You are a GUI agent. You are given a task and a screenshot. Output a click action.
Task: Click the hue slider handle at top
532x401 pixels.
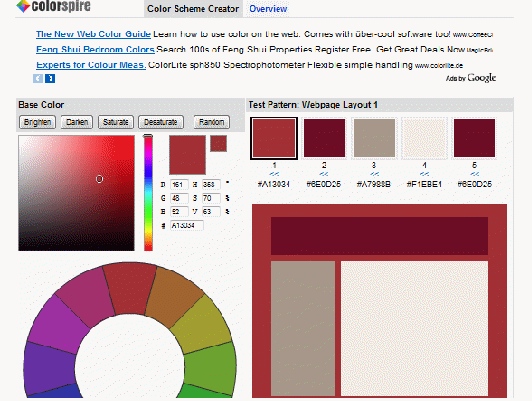(x=148, y=136)
